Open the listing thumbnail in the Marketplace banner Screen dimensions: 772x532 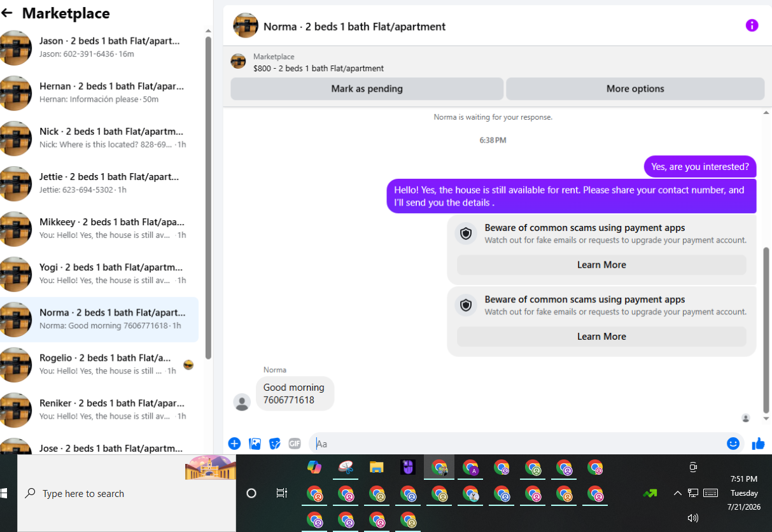[238, 62]
